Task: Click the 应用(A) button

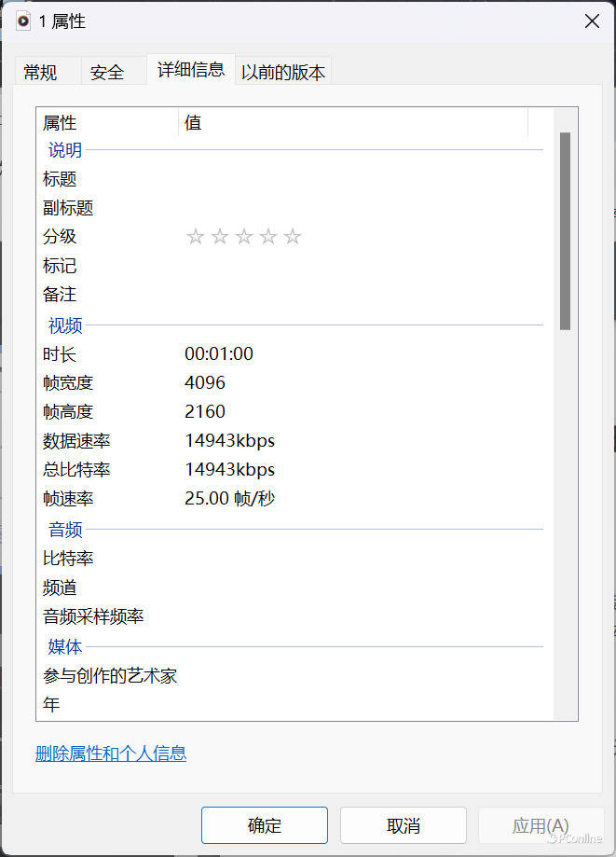Action: coord(541,825)
